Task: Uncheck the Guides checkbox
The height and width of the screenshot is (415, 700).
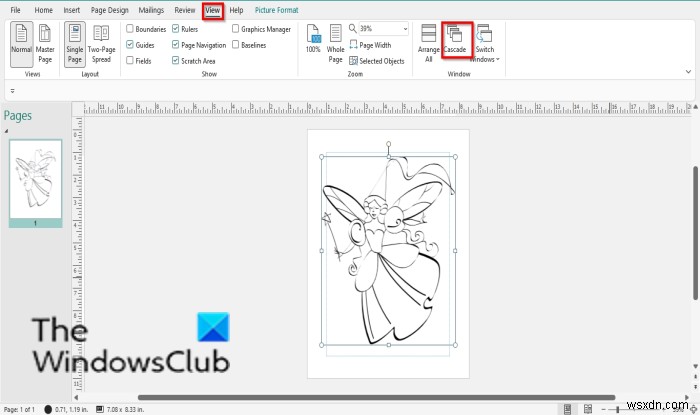Action: coord(130,45)
